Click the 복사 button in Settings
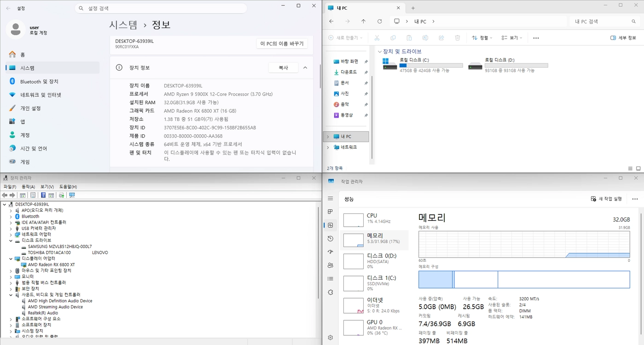Screen dimensions: 644x345 (x=283, y=68)
